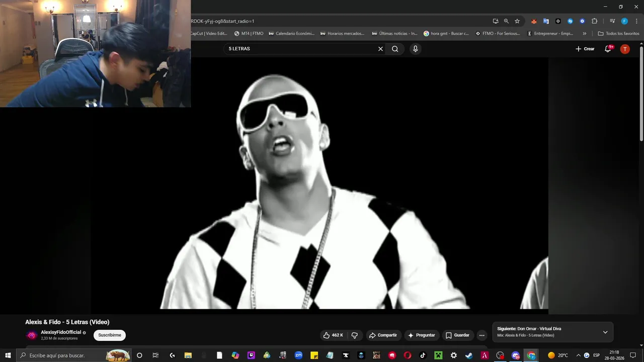
Task: Open the Entrepreneur bookmark
Action: click(550, 34)
